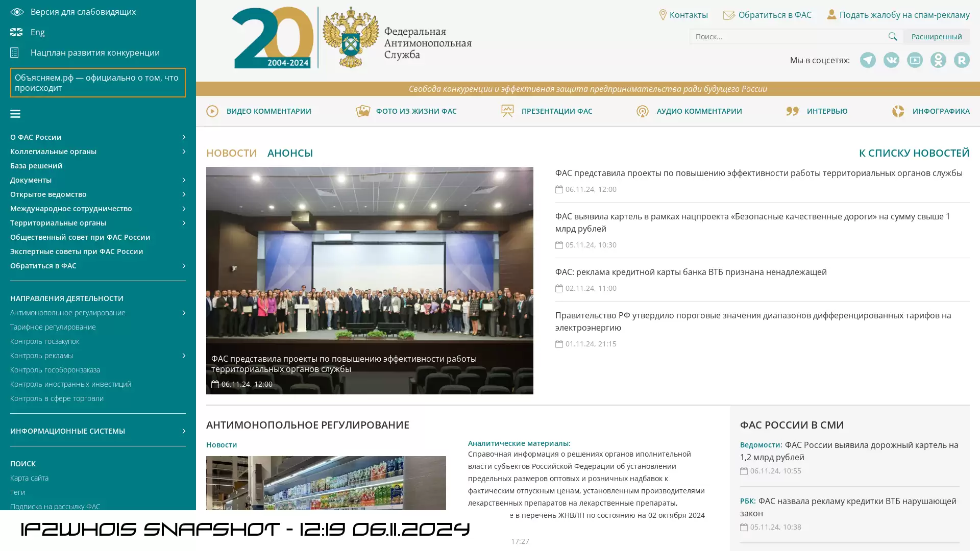Screen dimensions: 980x551
Task: Switch to the Анонсы tab
Action: coord(290,153)
